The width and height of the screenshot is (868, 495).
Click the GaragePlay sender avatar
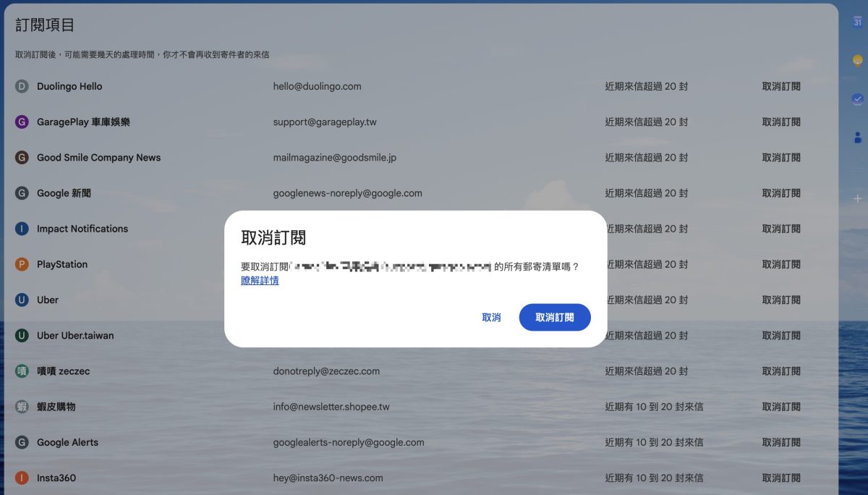[x=22, y=122]
